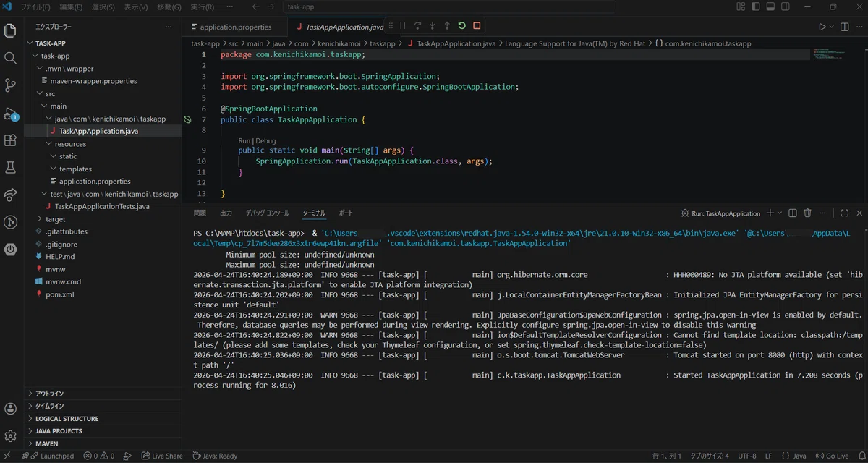The height and width of the screenshot is (463, 868).
Task: Click Step Out in debug toolbar
Action: click(447, 26)
